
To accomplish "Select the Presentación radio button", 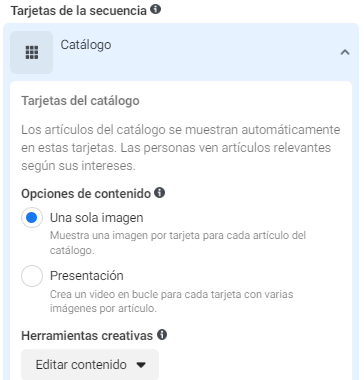I will [x=32, y=276].
